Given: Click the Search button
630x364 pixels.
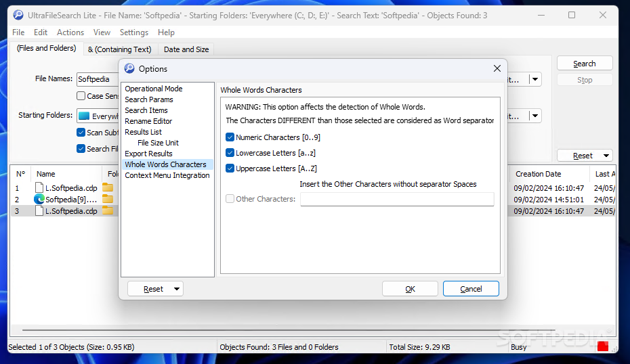Looking at the screenshot, I should tap(585, 64).
